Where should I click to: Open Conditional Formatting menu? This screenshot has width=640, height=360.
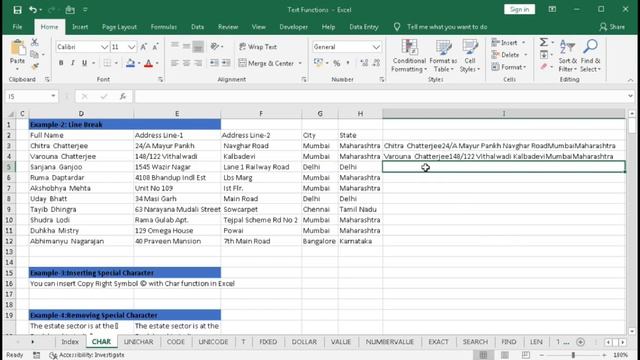point(409,56)
